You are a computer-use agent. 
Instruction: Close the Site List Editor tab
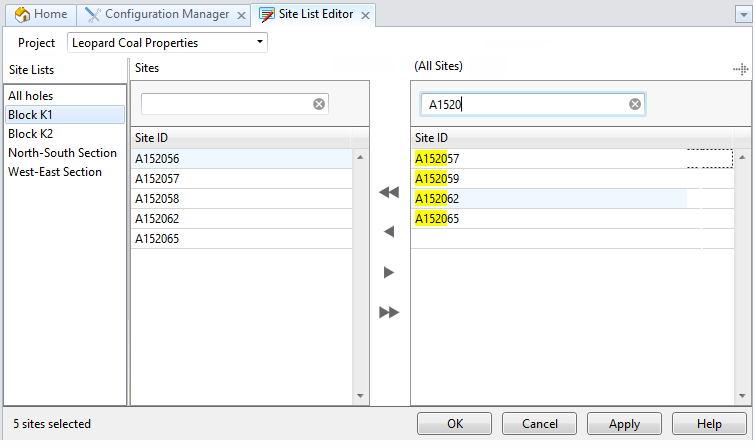click(365, 15)
